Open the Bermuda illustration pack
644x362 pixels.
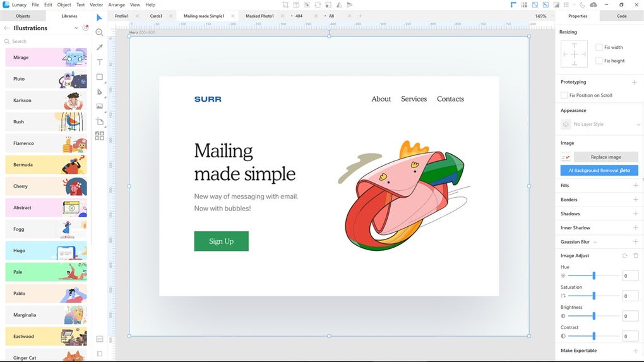click(46, 165)
